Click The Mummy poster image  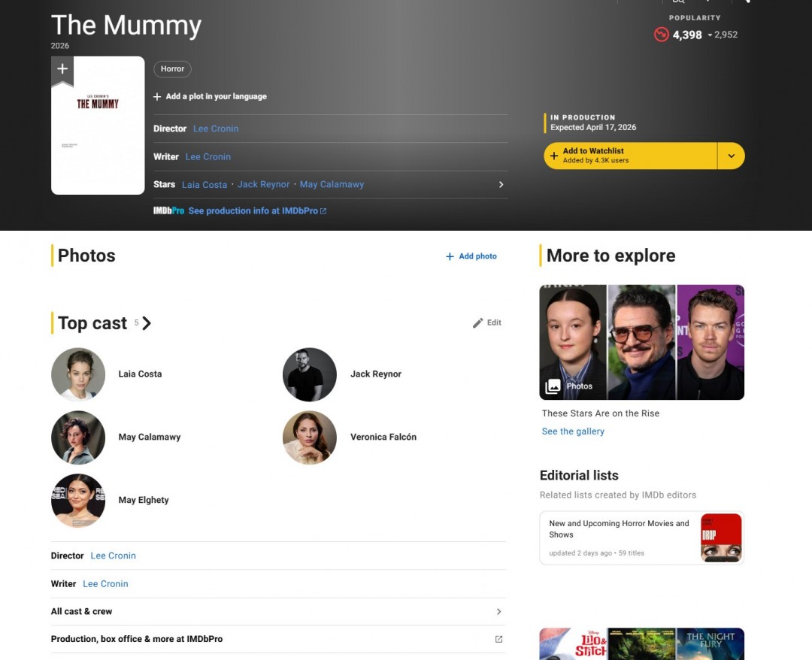click(x=98, y=126)
